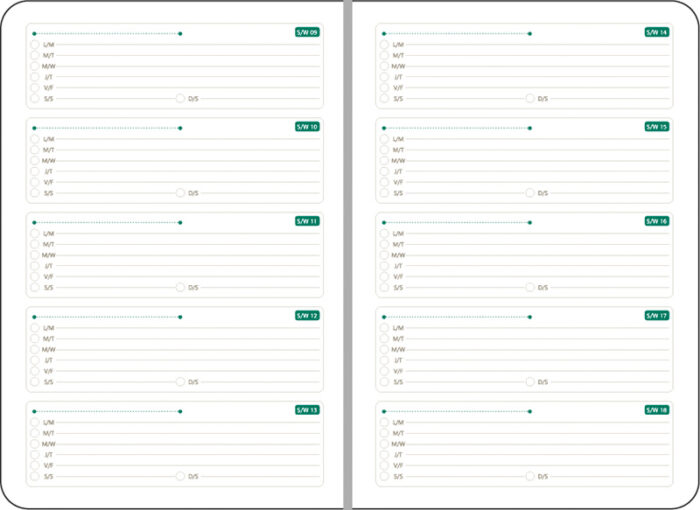Click the dotted date line in week 16
The width and height of the screenshot is (700, 510).
[x=457, y=222]
